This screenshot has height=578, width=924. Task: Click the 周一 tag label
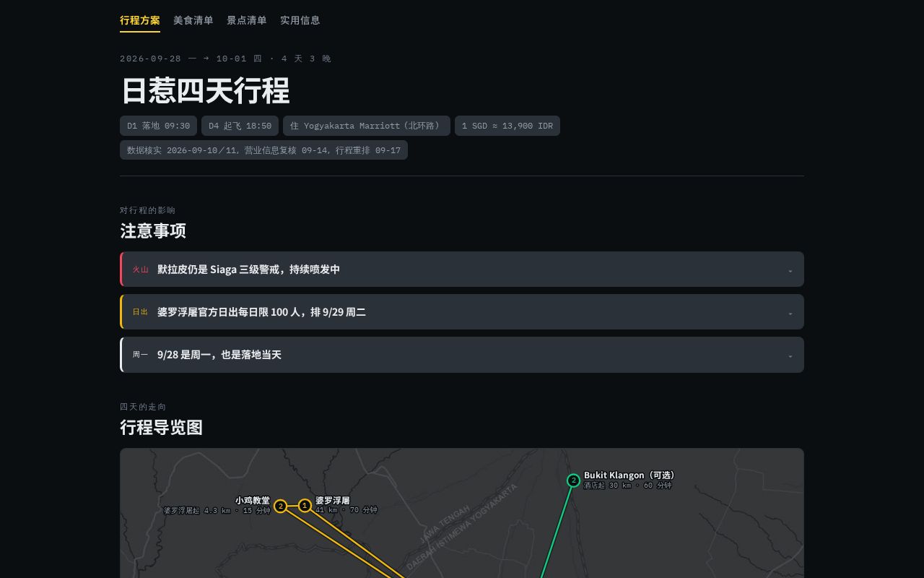point(140,355)
